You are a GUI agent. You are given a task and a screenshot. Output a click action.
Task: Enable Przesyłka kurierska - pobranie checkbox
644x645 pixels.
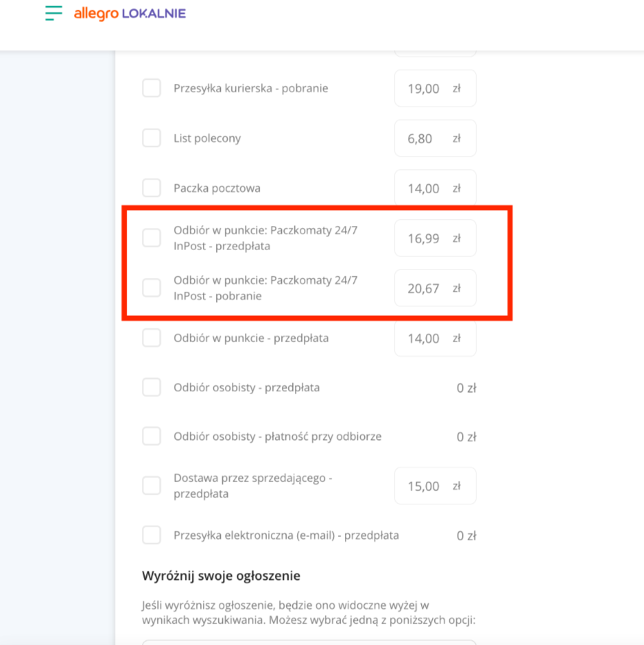[x=152, y=89]
